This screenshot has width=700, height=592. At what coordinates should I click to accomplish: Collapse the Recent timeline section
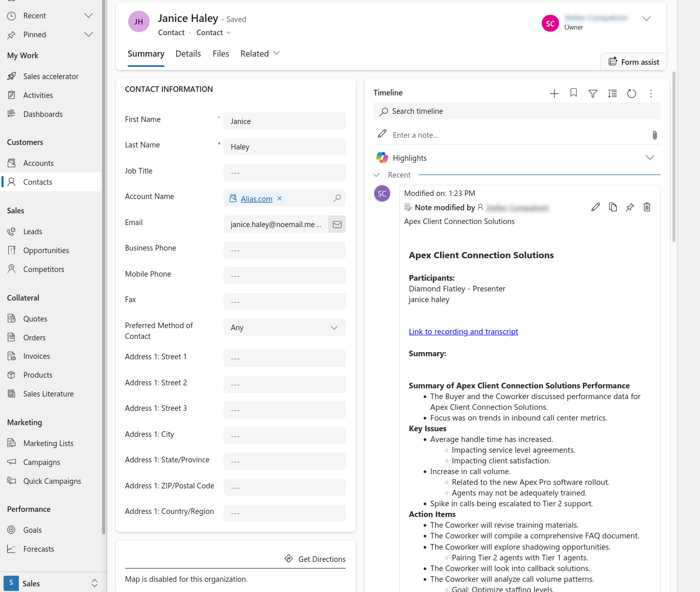click(x=377, y=175)
